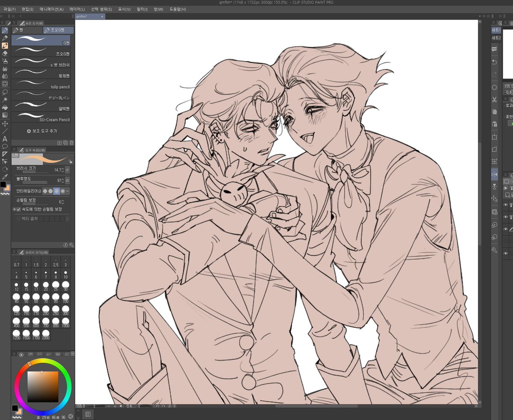Viewport: 513px width, 420px height.
Task: Adjust brush size stepper arrows
Action: tap(62, 170)
